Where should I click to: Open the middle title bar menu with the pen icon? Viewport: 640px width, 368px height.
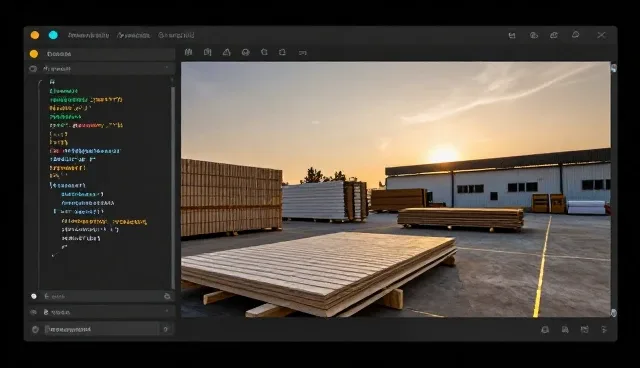133,35
